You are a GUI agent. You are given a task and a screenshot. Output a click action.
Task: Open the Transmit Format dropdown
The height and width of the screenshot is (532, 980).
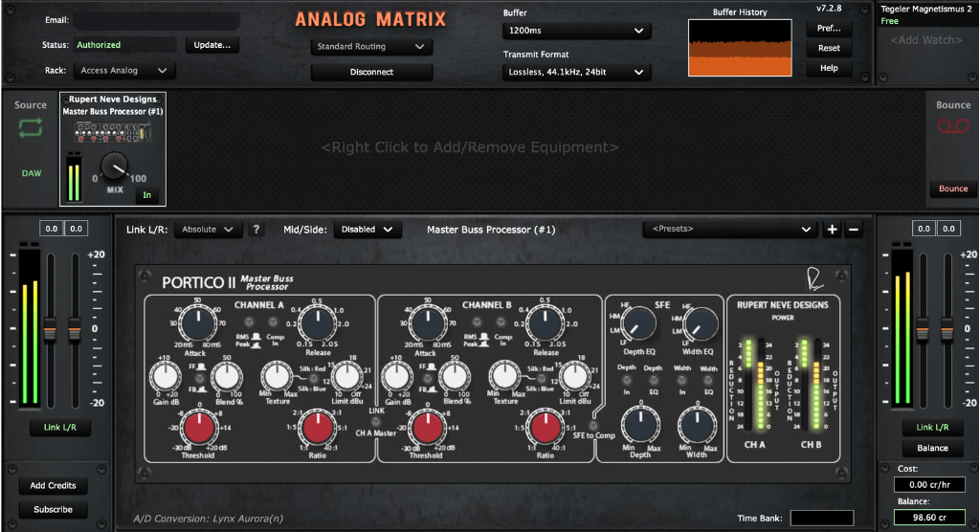[576, 72]
